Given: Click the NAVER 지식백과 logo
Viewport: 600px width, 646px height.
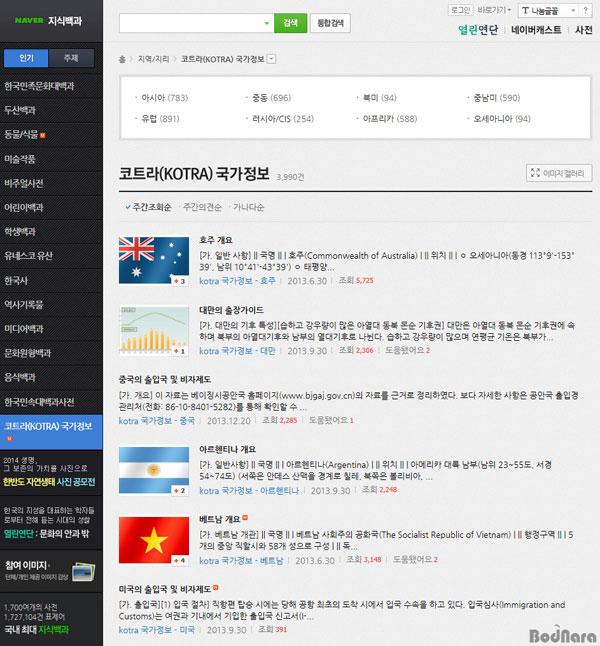Looking at the screenshot, I should (x=48, y=21).
